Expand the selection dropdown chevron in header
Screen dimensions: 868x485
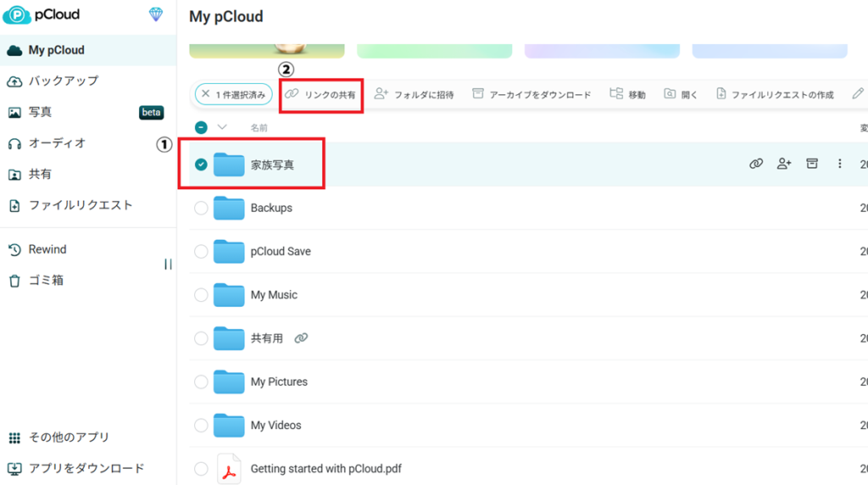pos(223,127)
